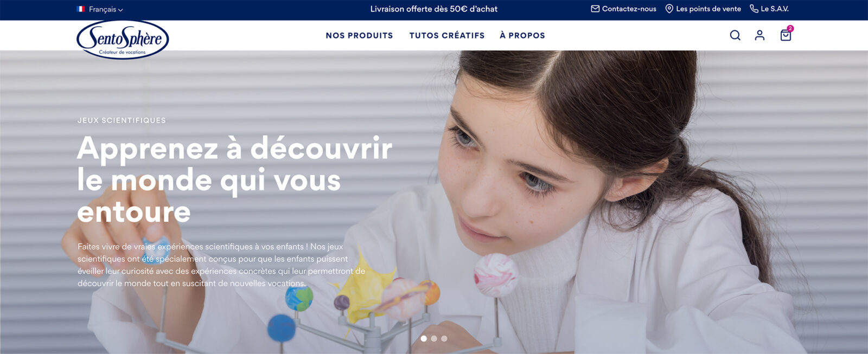Select the first carousel slide dot
The height and width of the screenshot is (354, 868).
click(x=424, y=338)
